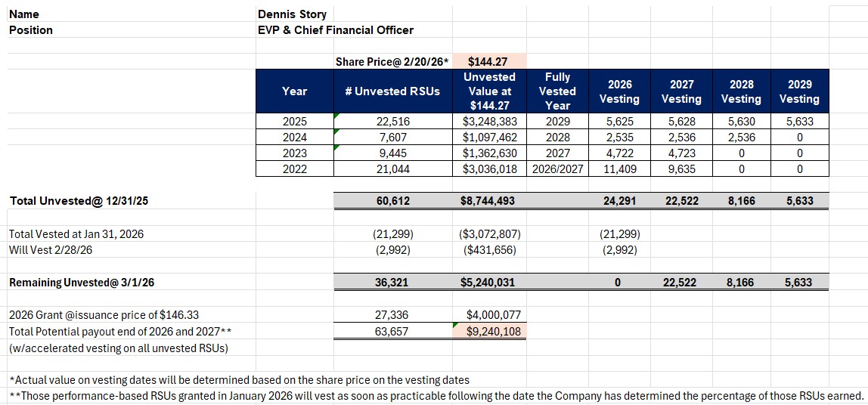This screenshot has width=868, height=405.
Task: Select the "Share Price@ 2/20/26*" label cell
Action: [x=392, y=62]
